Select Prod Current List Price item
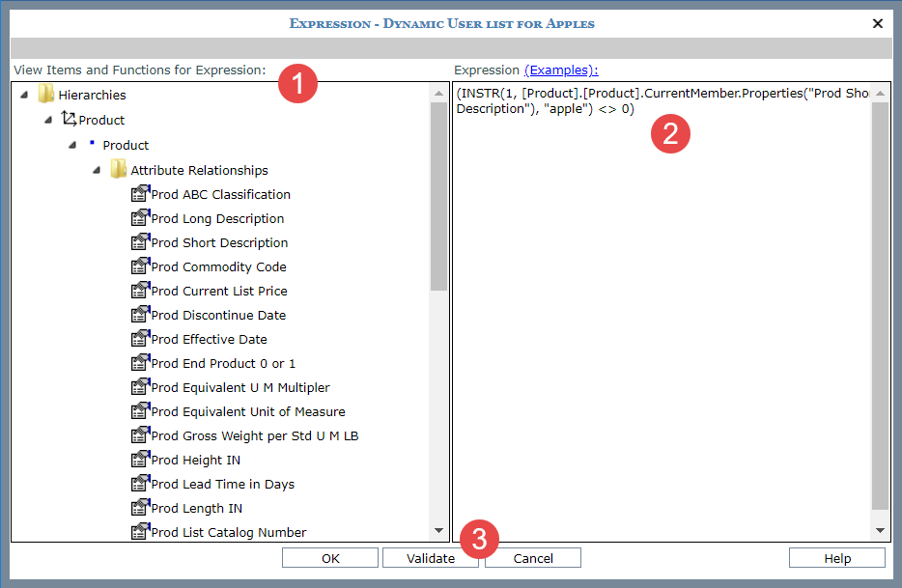This screenshot has width=902, height=588. [x=219, y=291]
